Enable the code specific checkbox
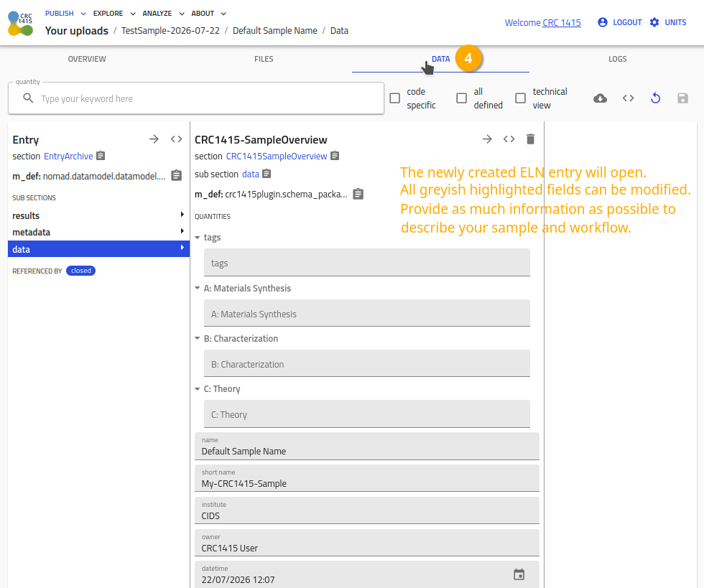 click(394, 98)
